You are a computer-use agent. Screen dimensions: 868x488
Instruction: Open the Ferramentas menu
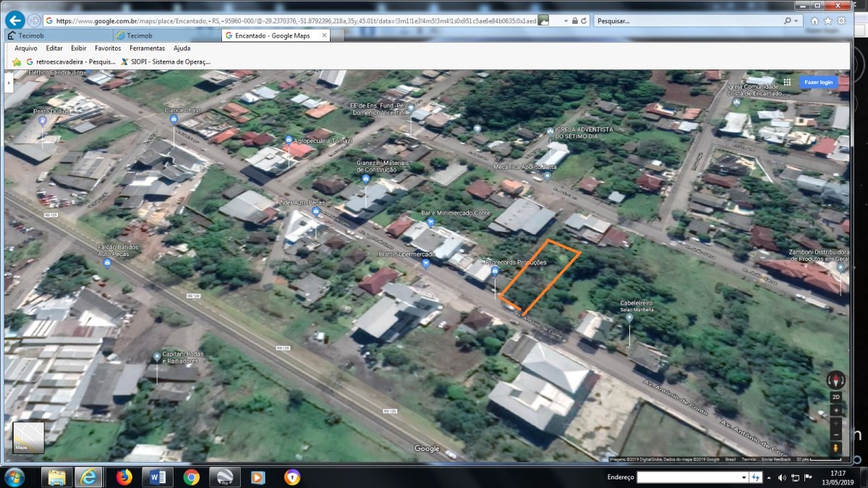(147, 48)
